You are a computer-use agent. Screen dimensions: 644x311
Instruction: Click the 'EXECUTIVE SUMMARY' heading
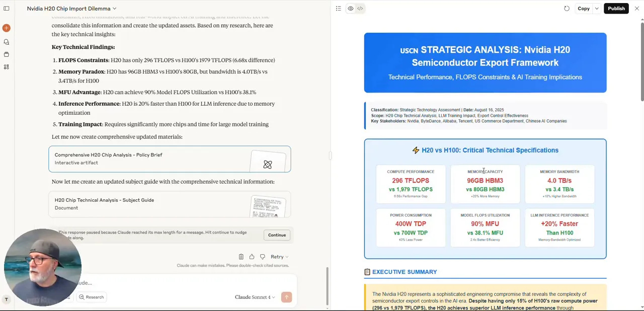(405, 272)
